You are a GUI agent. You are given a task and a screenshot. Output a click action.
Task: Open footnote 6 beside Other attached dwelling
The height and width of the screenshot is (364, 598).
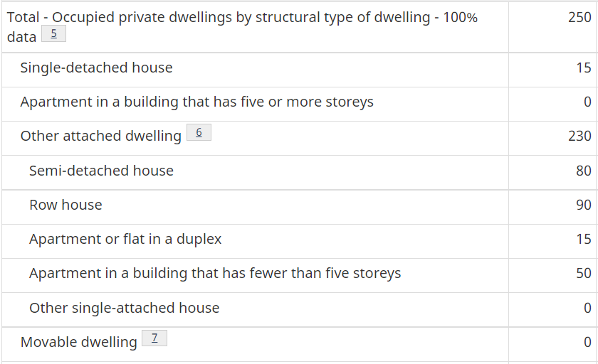click(199, 132)
